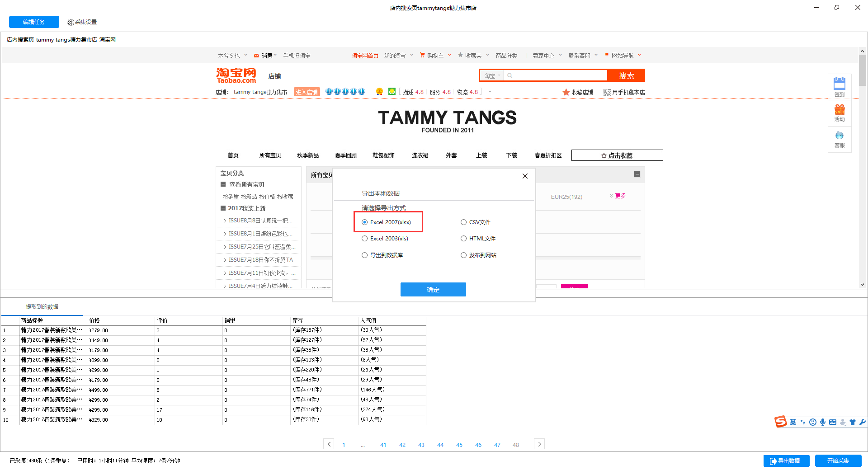
Task: Click the 点击收藏 button
Action: (617, 155)
